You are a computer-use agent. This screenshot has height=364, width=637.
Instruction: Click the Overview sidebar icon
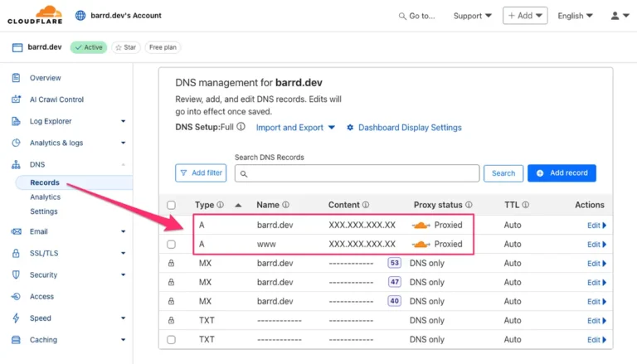pyautogui.click(x=16, y=78)
